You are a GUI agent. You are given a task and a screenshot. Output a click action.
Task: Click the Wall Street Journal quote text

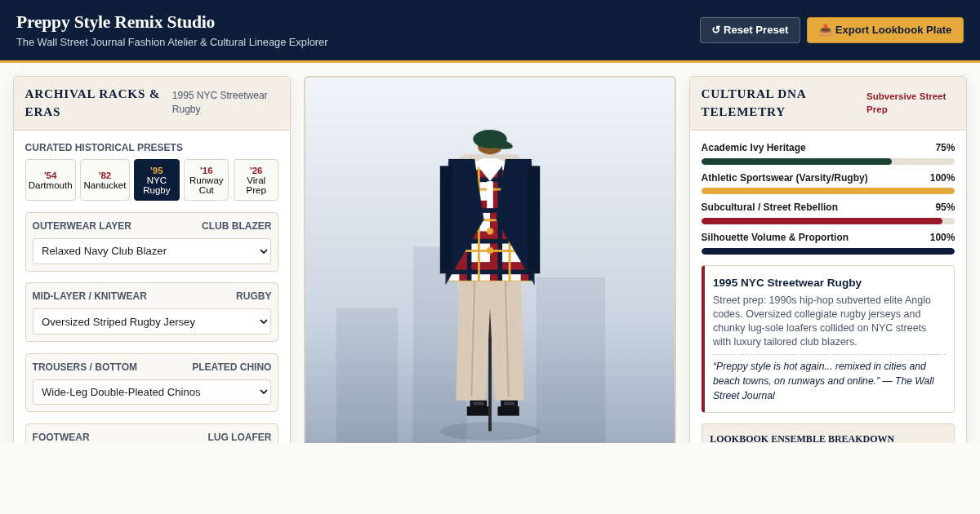tap(823, 381)
